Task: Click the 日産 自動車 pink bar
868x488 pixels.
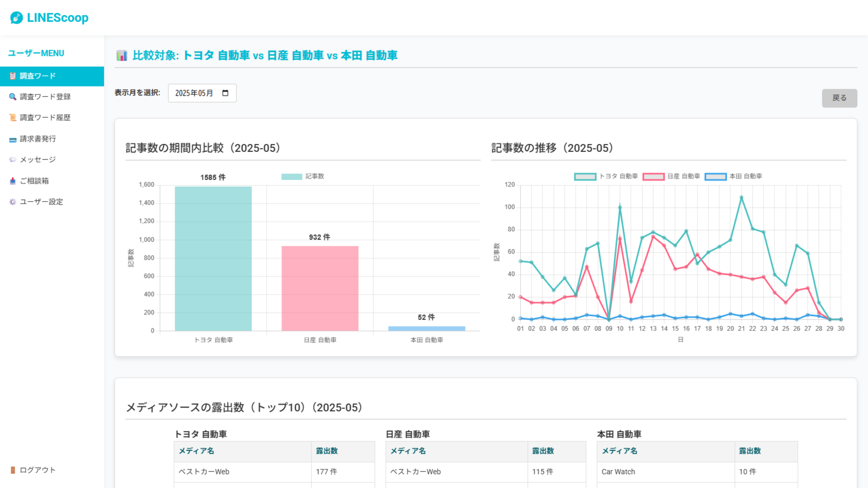Action: click(320, 288)
